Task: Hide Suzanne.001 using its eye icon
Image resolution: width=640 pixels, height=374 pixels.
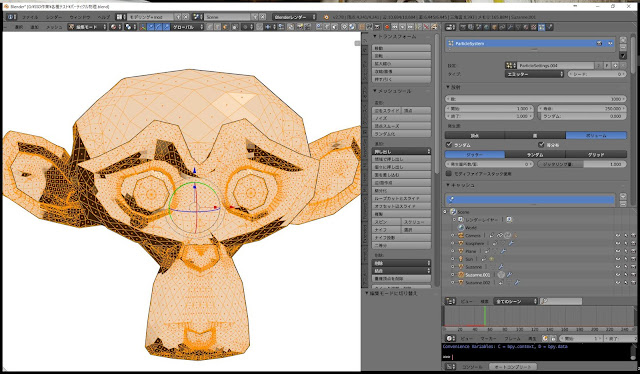Action: pos(618,275)
